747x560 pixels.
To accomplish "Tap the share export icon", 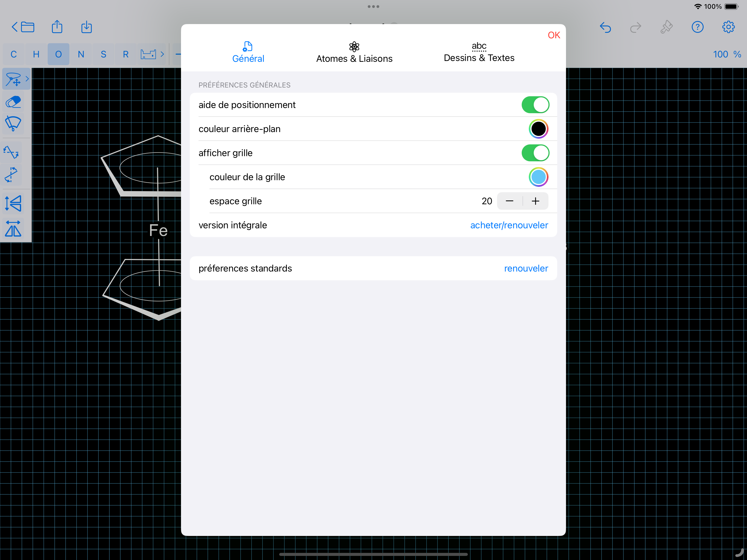I will tap(57, 27).
